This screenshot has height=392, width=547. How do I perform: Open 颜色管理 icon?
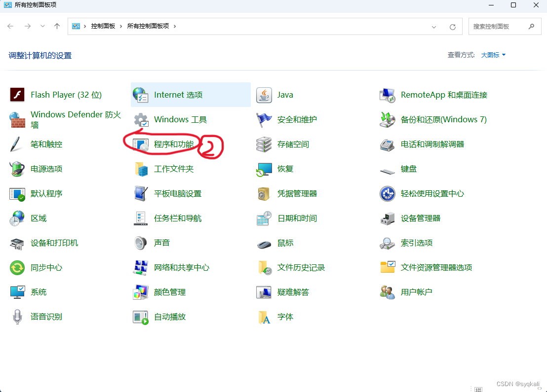pos(141,292)
